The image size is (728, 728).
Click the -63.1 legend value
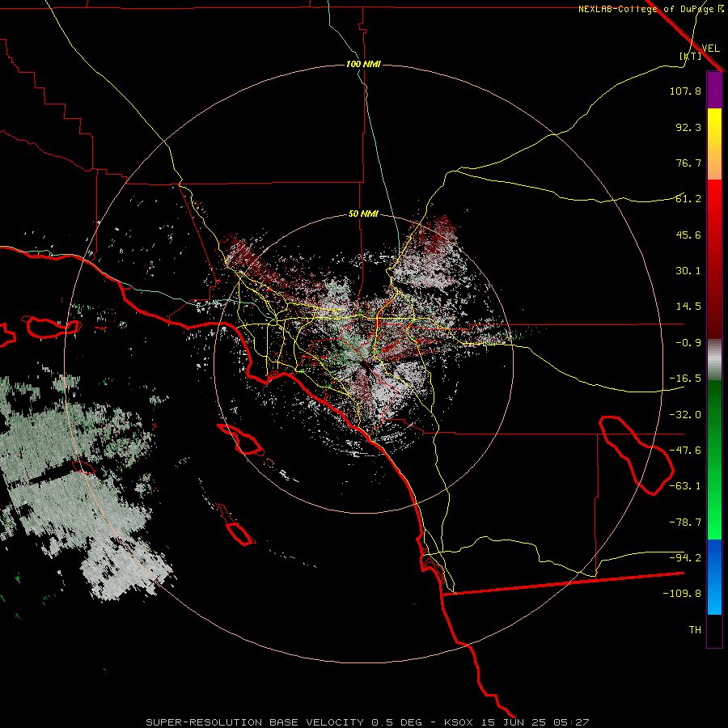coord(685,486)
